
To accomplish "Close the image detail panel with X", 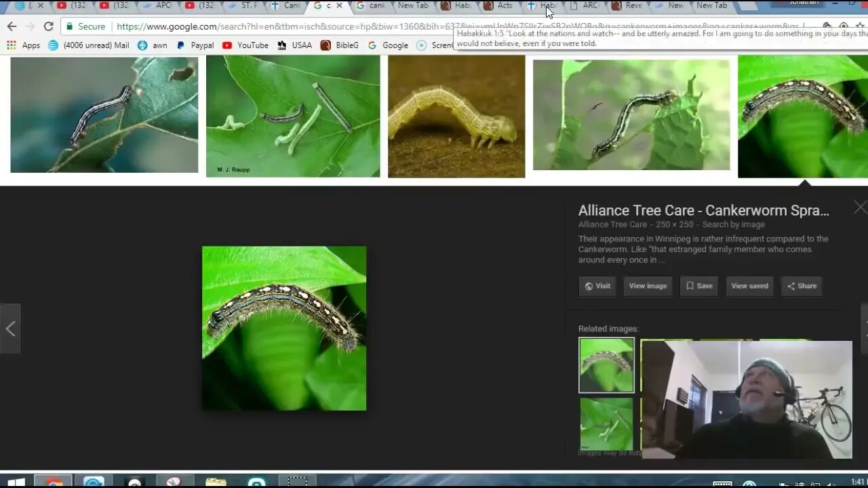I will (x=860, y=207).
